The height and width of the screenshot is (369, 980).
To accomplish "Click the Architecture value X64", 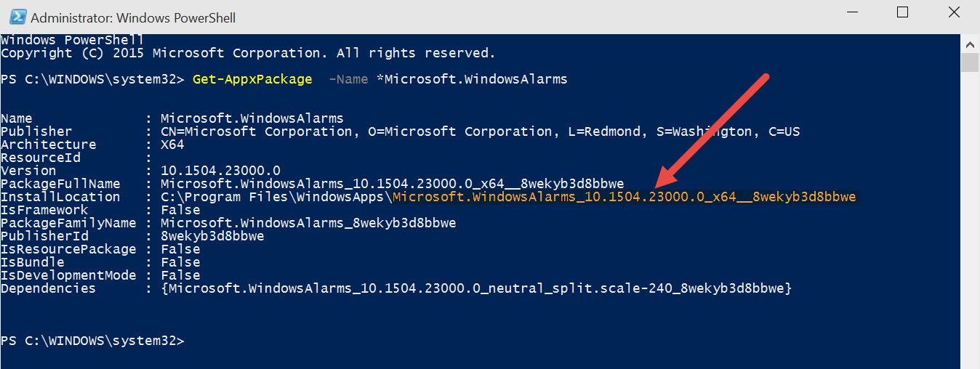I will coord(172,145).
